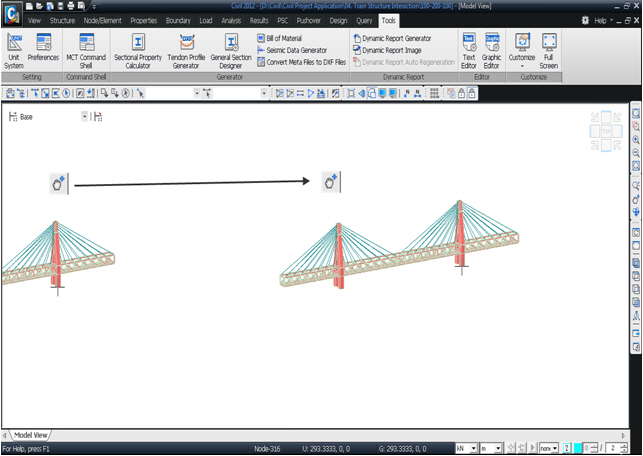Open the Unit System settings
This screenshot has height=456, width=643.
pyautogui.click(x=16, y=47)
